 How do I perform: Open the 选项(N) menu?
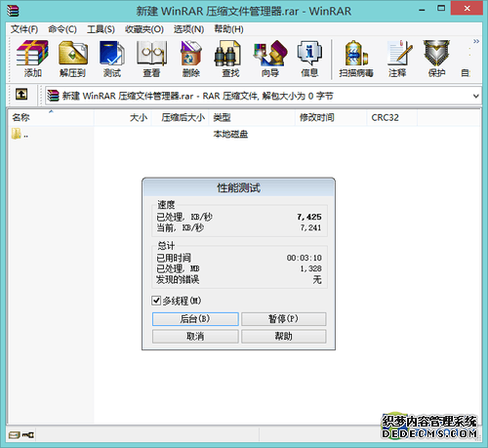click(x=188, y=29)
